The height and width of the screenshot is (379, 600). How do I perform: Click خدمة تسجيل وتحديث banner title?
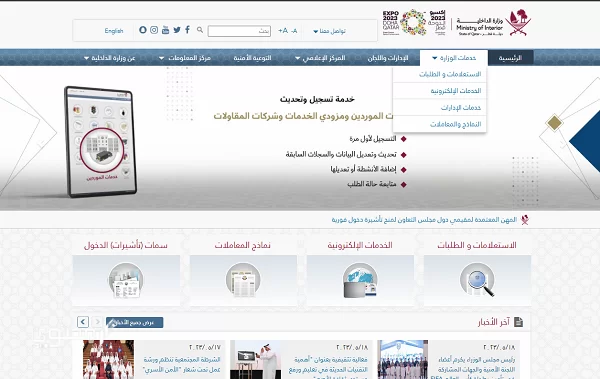click(317, 99)
